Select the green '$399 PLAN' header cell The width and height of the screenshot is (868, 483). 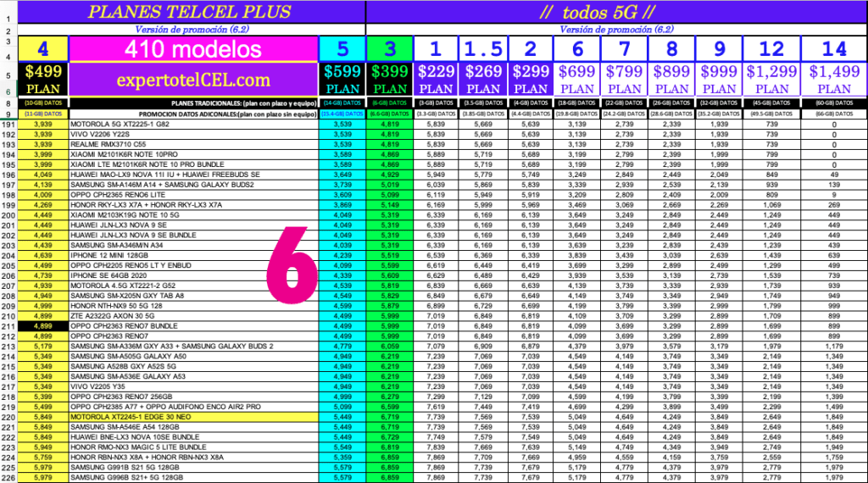pos(390,80)
